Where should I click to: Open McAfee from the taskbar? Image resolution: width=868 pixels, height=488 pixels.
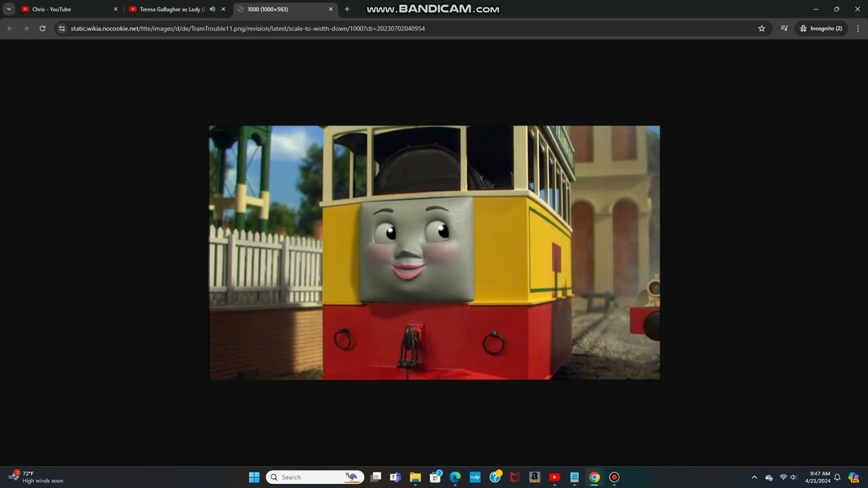click(515, 477)
